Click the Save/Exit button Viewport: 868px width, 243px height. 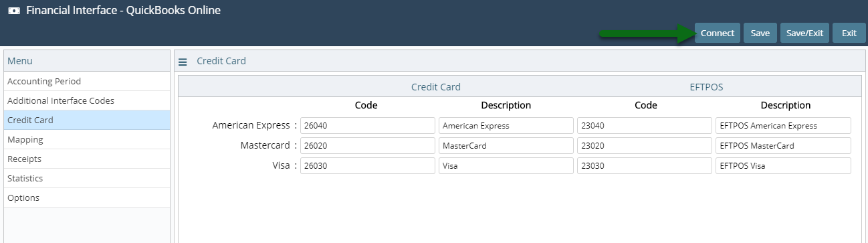pyautogui.click(x=805, y=33)
